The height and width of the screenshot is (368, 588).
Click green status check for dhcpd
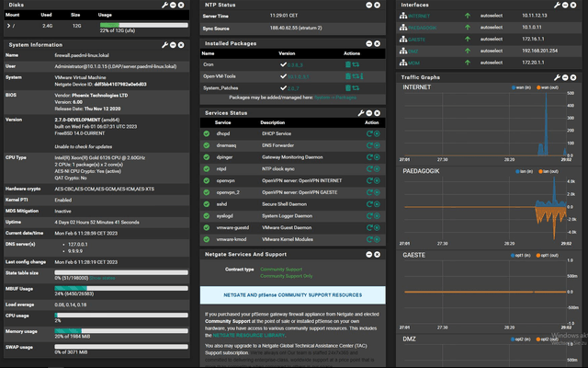tap(207, 133)
